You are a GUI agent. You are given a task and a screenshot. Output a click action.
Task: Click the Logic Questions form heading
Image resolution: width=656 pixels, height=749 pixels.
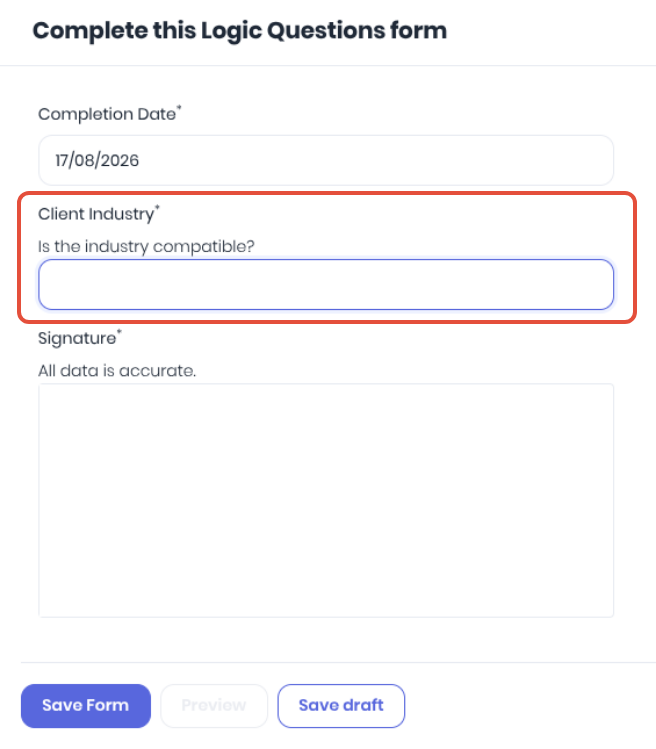240,31
